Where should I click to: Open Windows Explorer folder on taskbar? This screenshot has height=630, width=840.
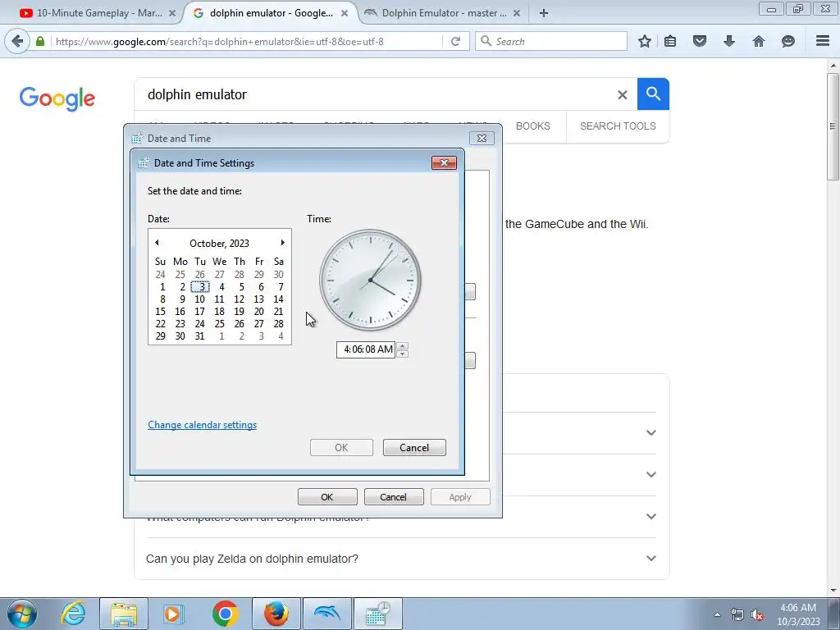(x=124, y=614)
